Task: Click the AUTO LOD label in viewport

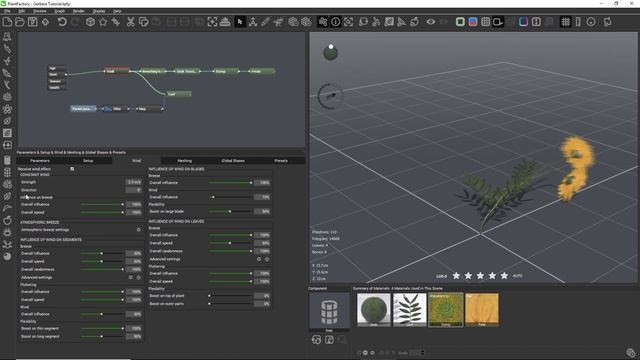Action: point(517,276)
